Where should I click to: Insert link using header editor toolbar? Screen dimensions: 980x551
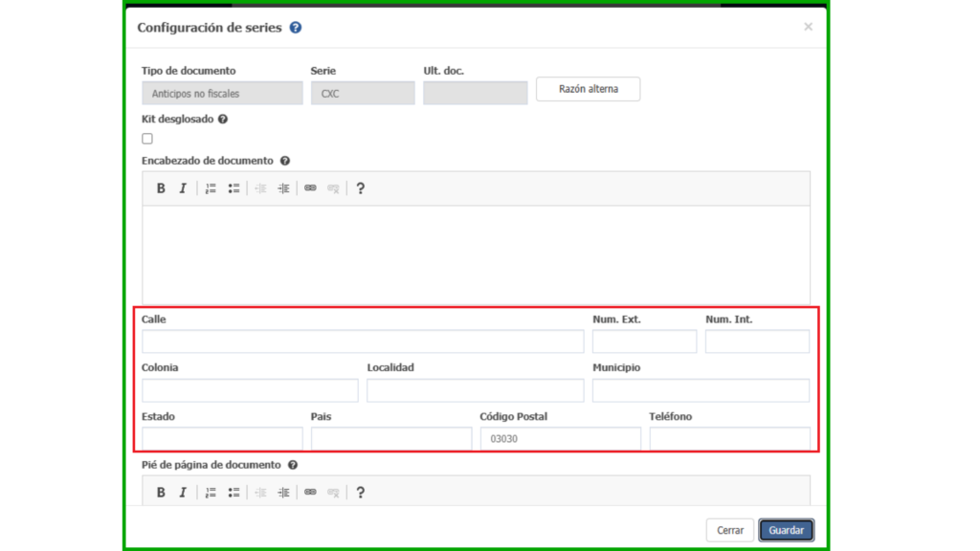310,188
